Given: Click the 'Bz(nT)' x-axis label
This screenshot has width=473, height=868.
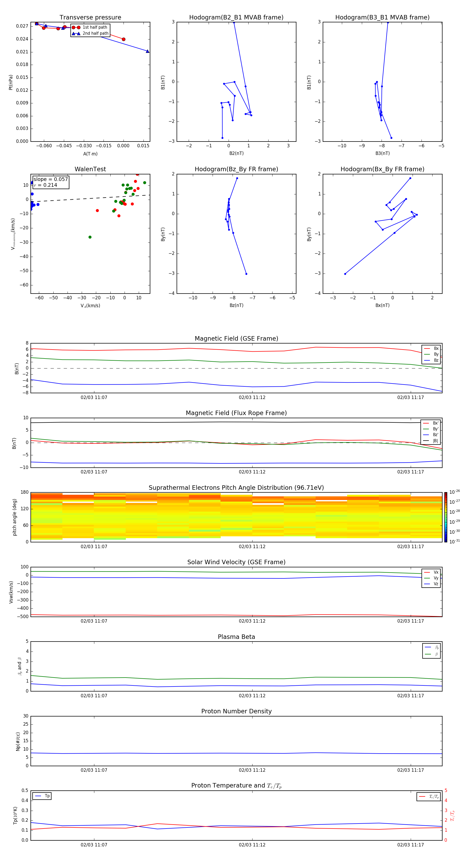Looking at the screenshot, I should pyautogui.click(x=236, y=305).
